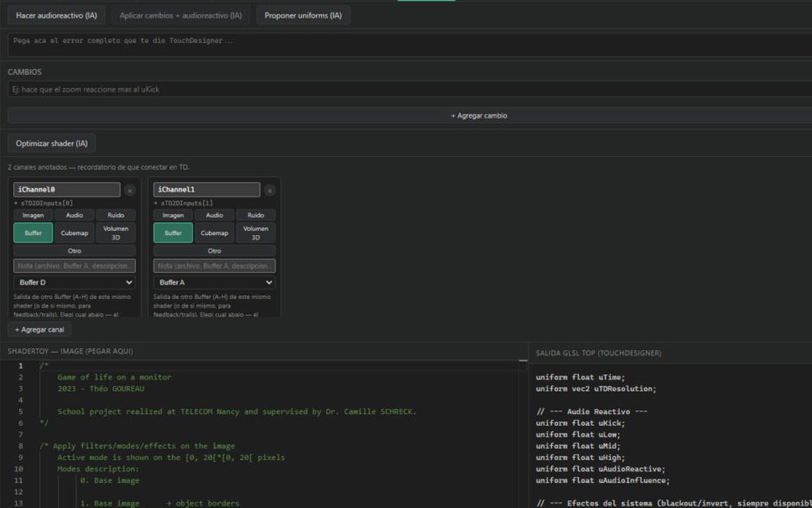The height and width of the screenshot is (508, 812).
Task: Click the sTD2DInputs[0] label
Action: (45, 203)
